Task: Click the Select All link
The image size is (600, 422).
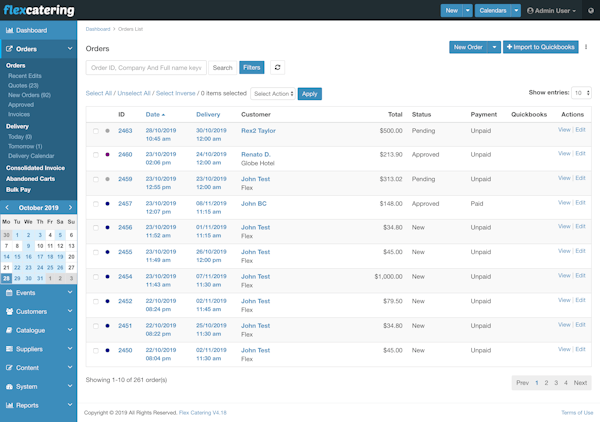Action: coord(99,93)
